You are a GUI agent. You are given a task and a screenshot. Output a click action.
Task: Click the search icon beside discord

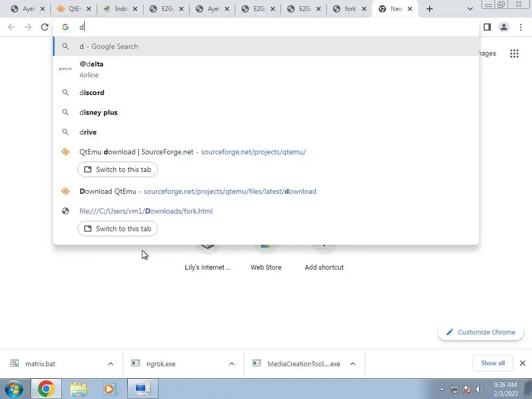[65, 92]
